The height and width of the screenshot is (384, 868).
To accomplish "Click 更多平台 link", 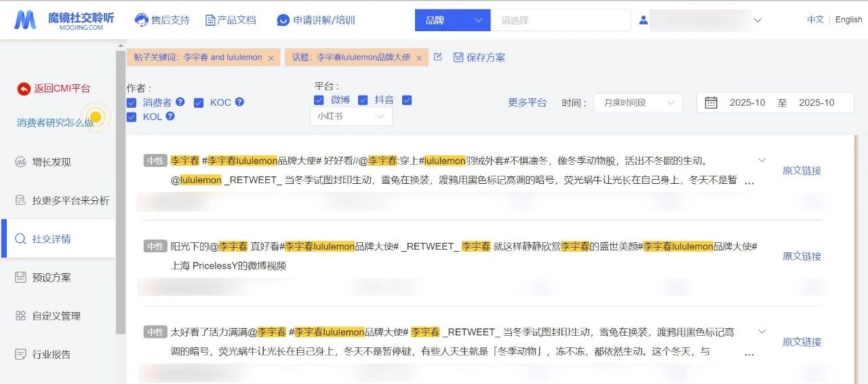I will [527, 102].
